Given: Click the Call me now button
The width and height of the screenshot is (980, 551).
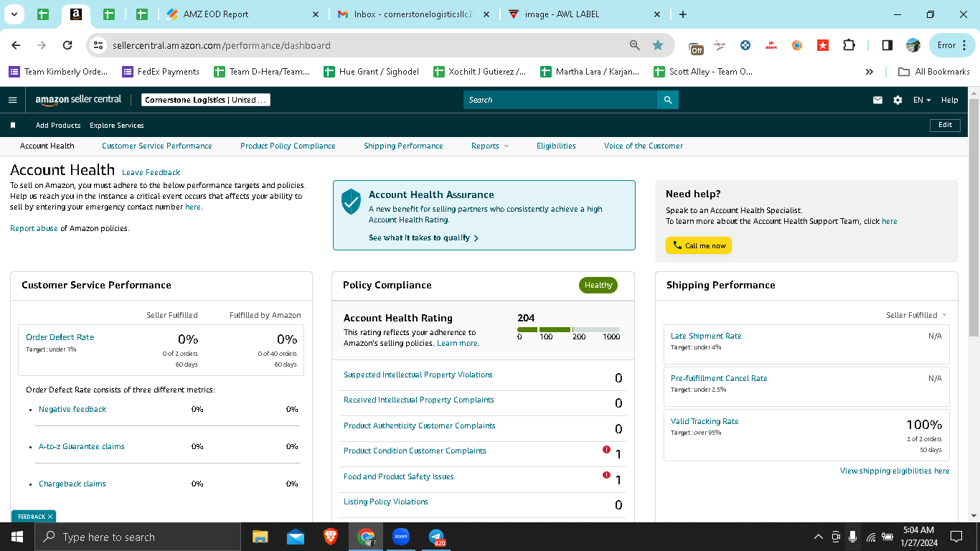Looking at the screenshot, I should (699, 245).
